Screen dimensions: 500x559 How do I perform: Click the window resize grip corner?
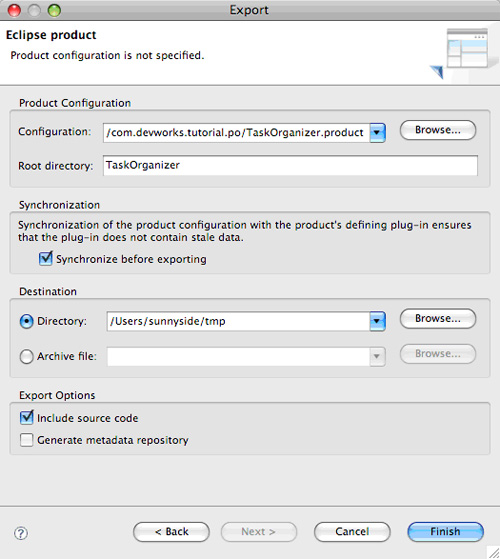(x=493, y=552)
